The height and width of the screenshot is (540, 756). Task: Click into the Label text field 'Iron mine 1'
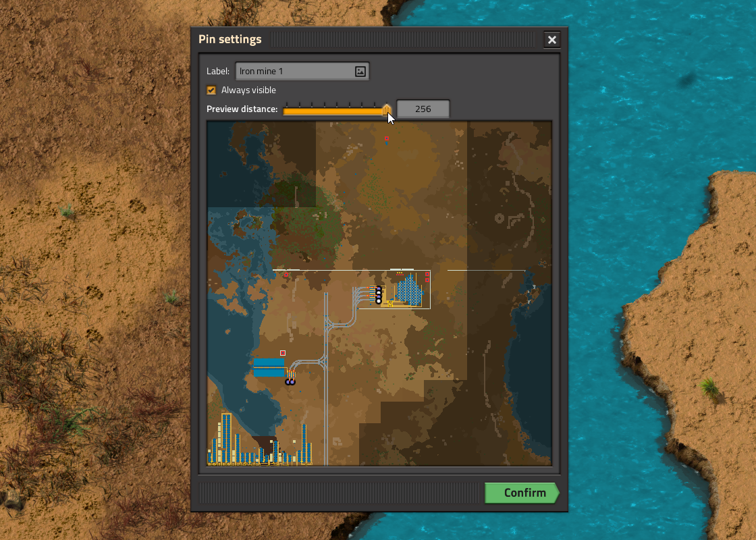pyautogui.click(x=294, y=71)
